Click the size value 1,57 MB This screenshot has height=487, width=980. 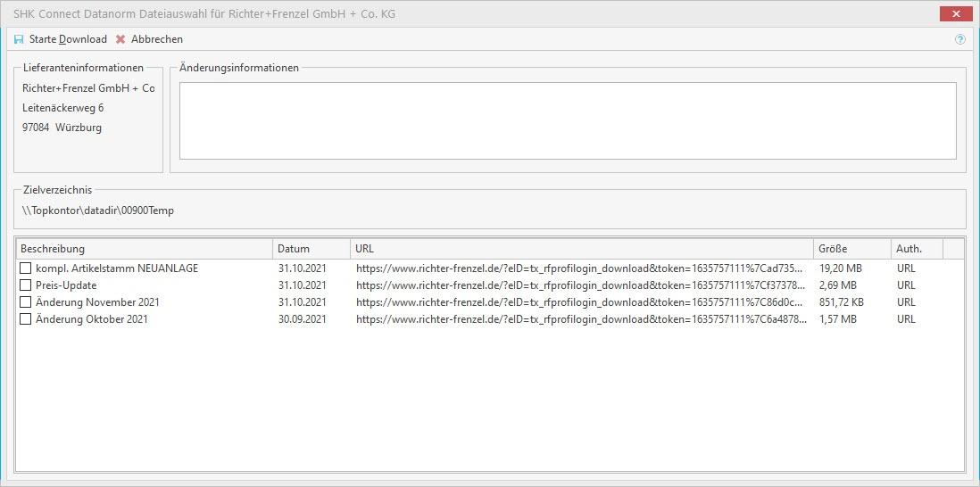[x=838, y=319]
